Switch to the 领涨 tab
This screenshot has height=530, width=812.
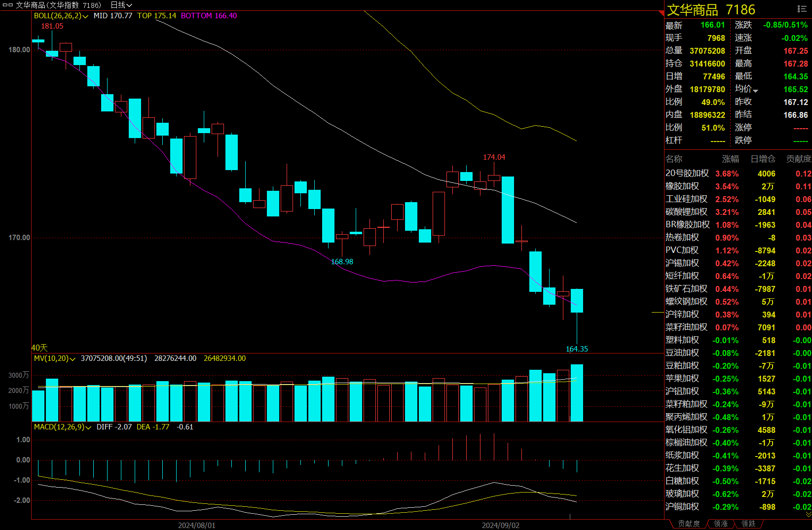(x=721, y=524)
